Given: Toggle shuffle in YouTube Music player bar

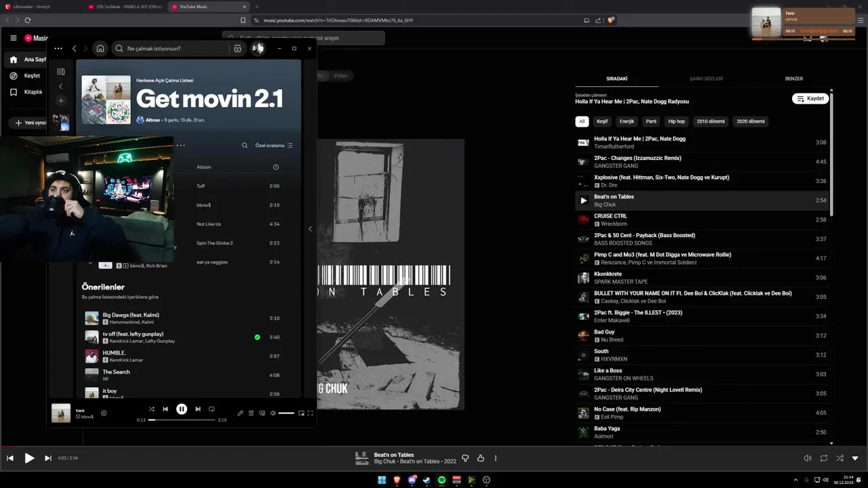Looking at the screenshot, I should coord(840,458).
